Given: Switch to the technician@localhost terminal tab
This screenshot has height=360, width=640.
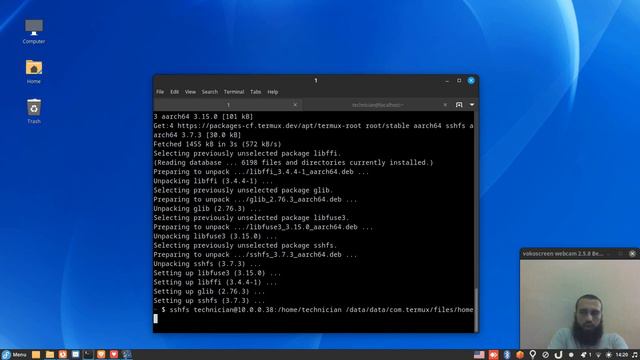Looking at the screenshot, I should click(377, 105).
